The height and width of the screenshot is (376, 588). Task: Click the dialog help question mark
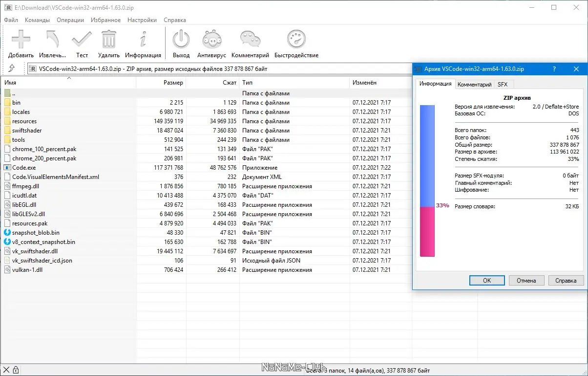(x=554, y=69)
